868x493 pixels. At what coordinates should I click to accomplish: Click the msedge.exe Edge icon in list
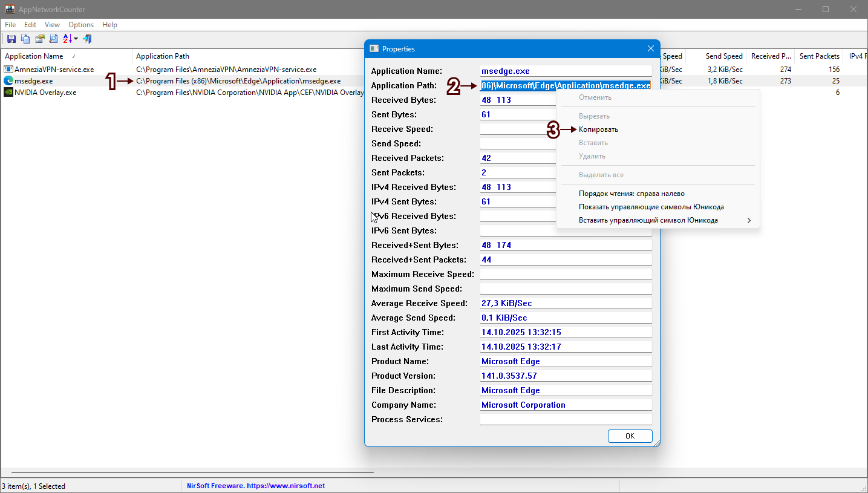coord(8,80)
